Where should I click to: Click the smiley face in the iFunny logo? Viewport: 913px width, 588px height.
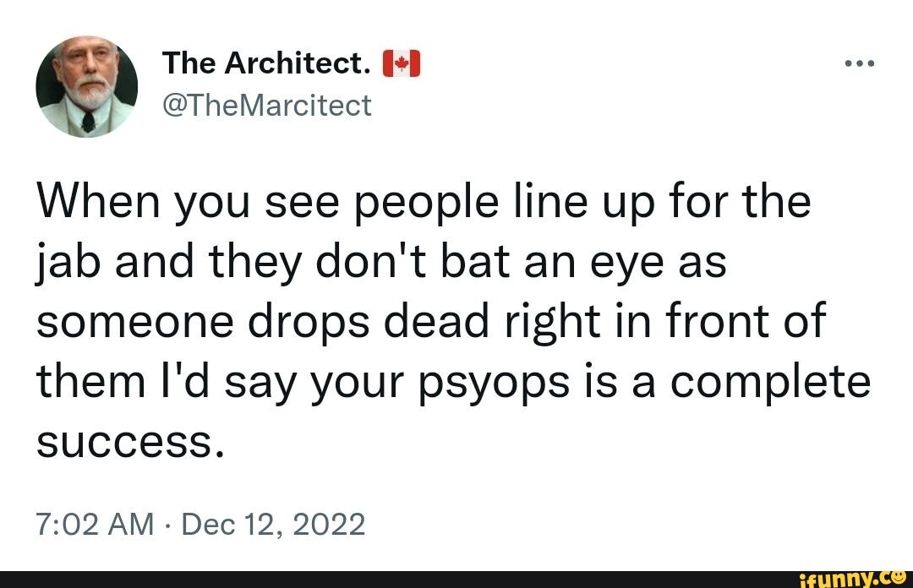898,580
